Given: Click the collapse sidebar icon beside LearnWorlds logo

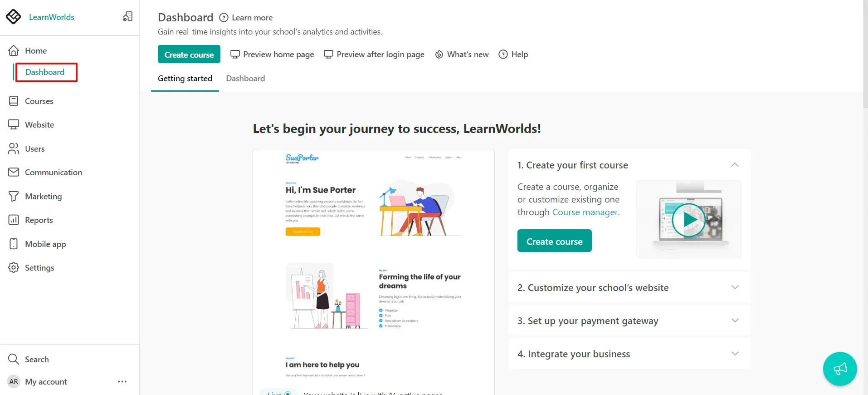Looking at the screenshot, I should click(127, 16).
